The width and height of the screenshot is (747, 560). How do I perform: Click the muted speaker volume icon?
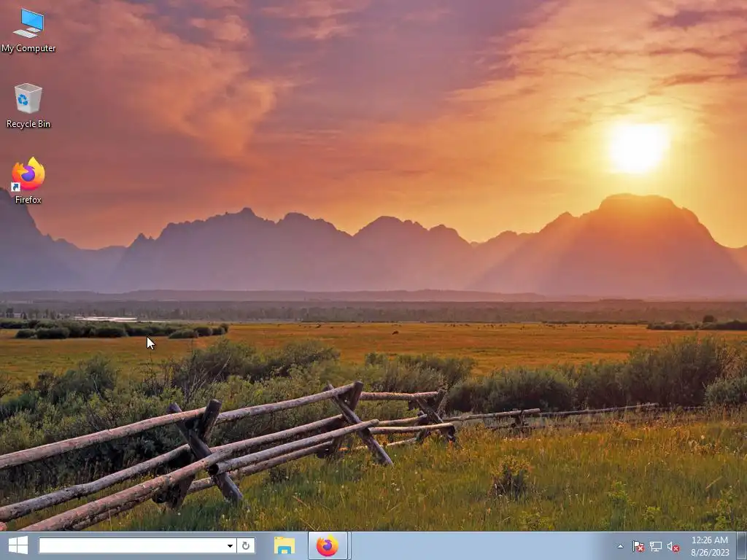tap(673, 546)
